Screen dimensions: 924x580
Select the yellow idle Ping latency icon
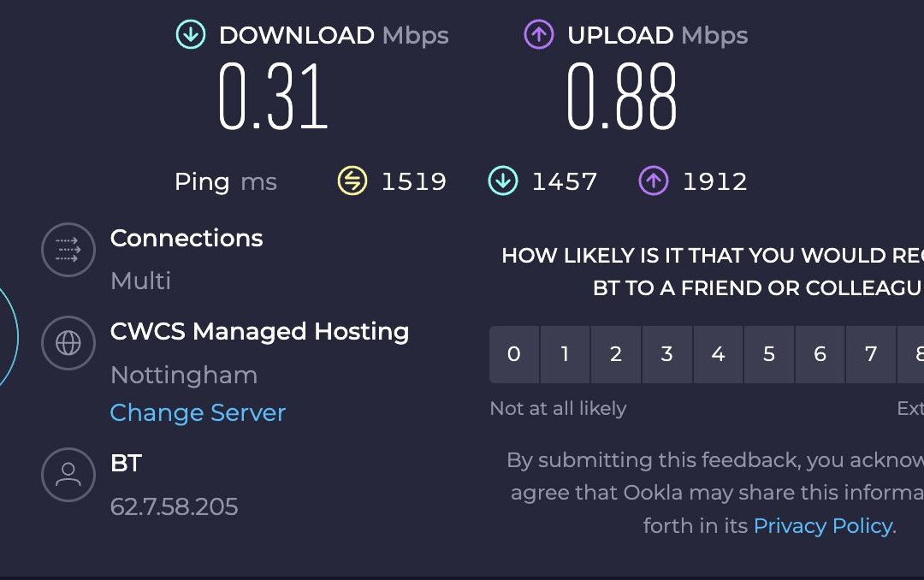(x=351, y=181)
